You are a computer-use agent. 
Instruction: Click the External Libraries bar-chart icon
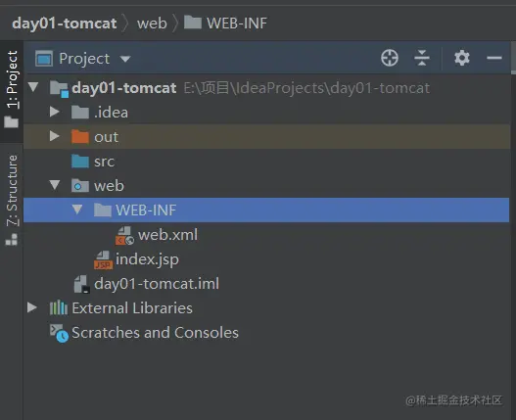coord(59,308)
